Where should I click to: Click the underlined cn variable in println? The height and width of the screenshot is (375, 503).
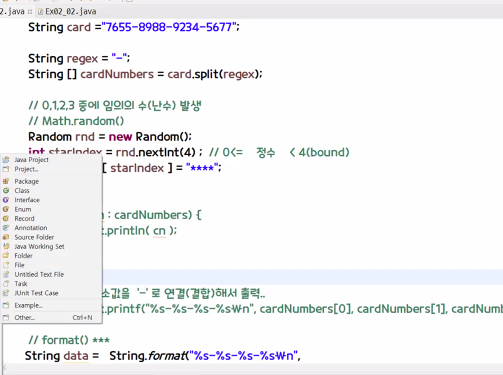(159, 231)
